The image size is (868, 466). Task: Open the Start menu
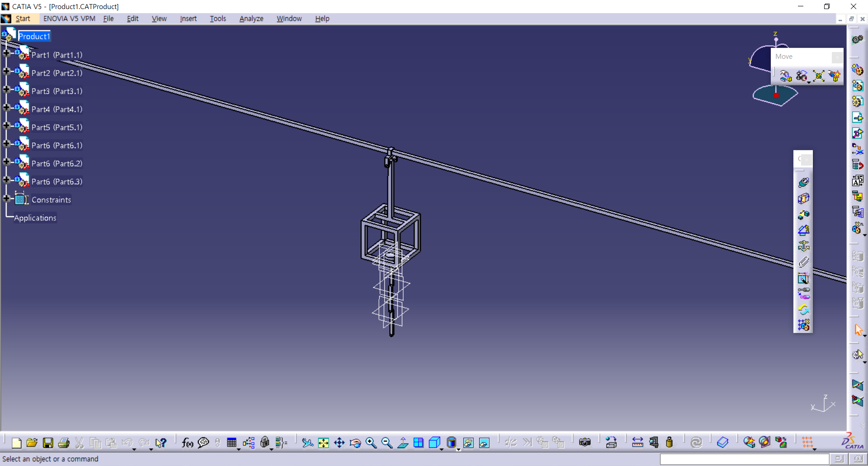pyautogui.click(x=23, y=19)
